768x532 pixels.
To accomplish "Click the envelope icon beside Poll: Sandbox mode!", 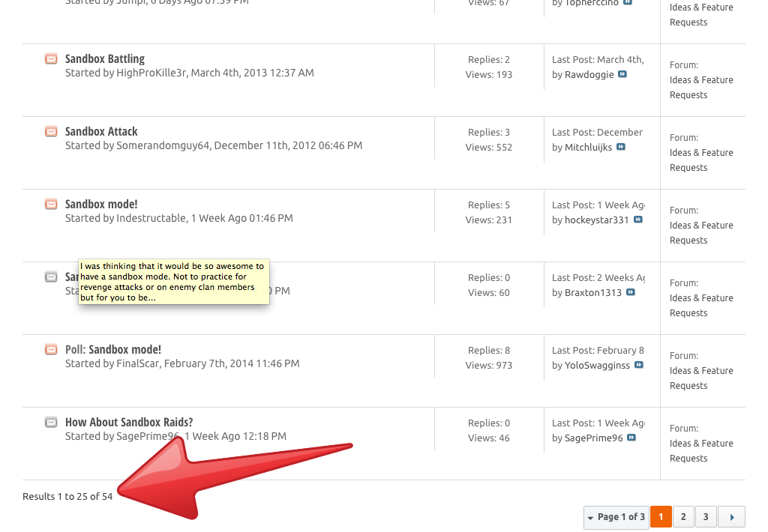I will click(51, 349).
